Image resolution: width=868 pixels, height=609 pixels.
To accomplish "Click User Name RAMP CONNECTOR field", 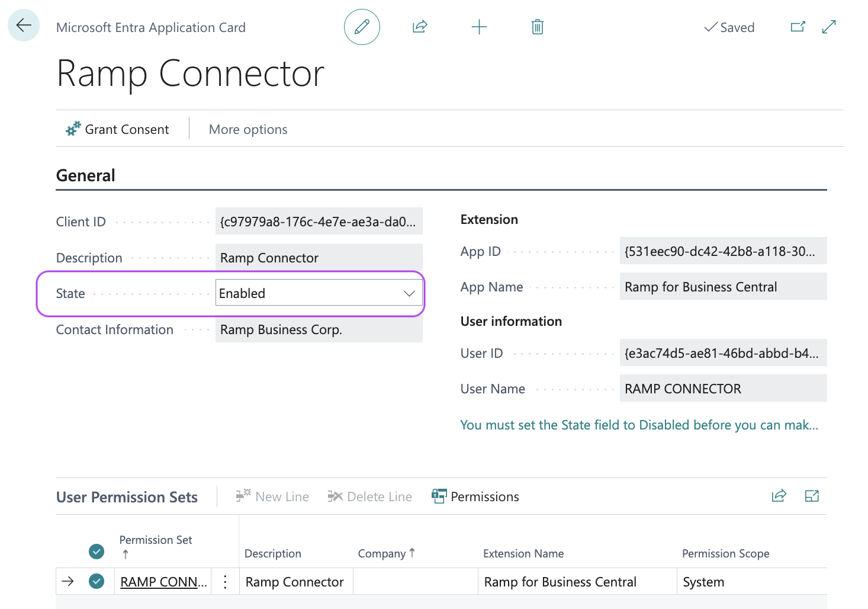I will tap(723, 389).
